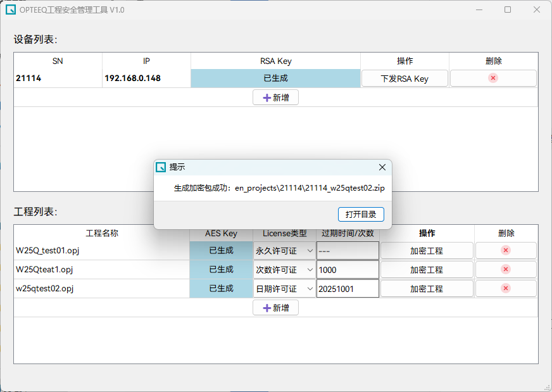Delete W25Q_test01.opj using red X icon
552x392 pixels.
click(x=506, y=250)
